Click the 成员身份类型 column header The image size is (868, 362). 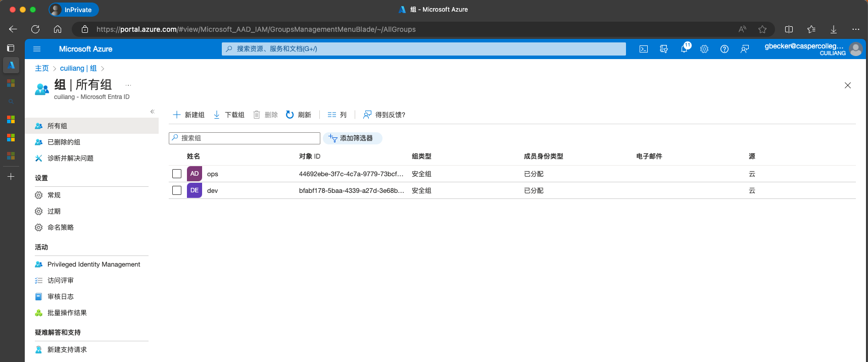544,156
